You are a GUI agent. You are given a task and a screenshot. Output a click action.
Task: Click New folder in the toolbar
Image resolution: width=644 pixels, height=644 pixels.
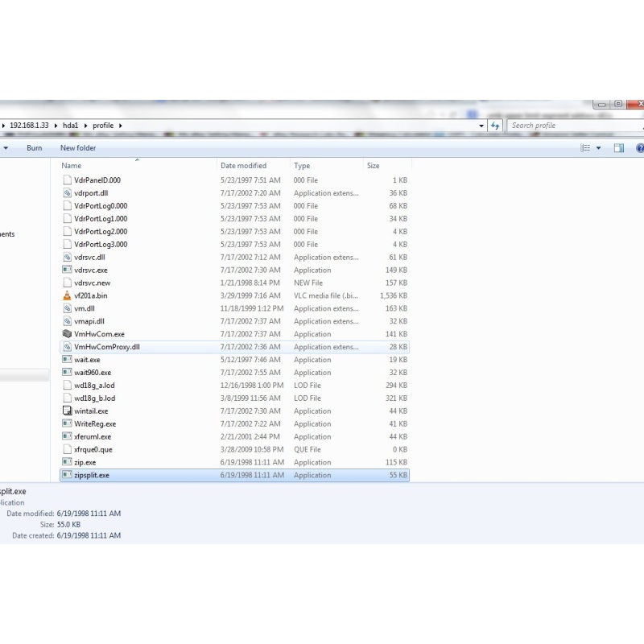[x=78, y=148]
